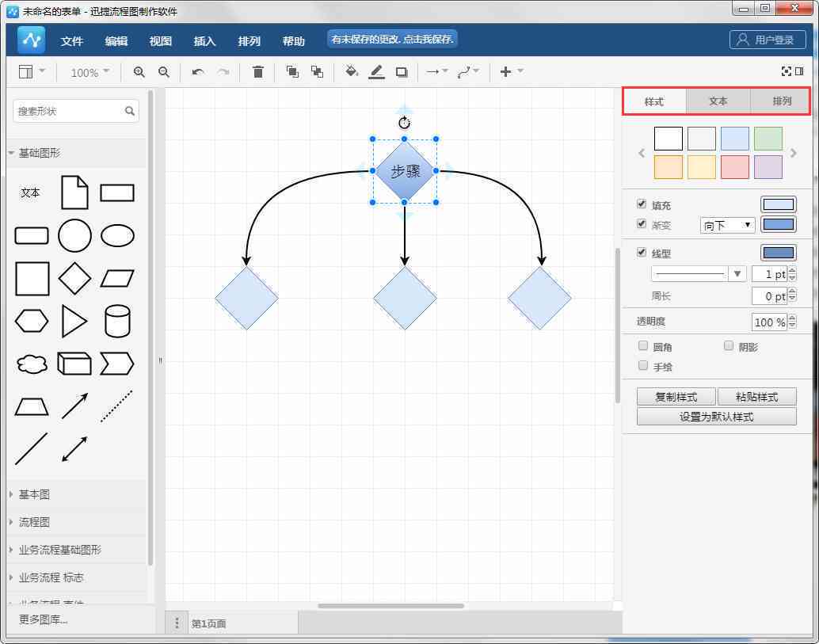Open 更多图库 link
Image resolution: width=819 pixels, height=644 pixels.
point(44,619)
